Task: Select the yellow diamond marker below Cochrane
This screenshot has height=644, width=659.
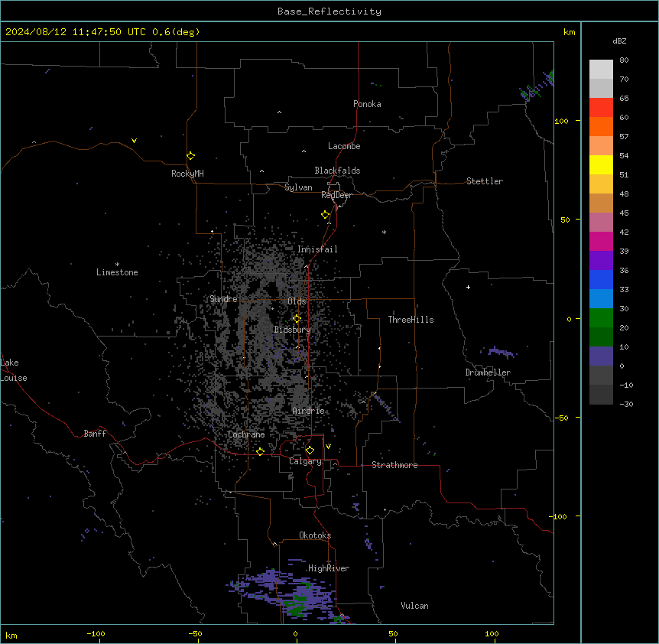Action: click(260, 451)
